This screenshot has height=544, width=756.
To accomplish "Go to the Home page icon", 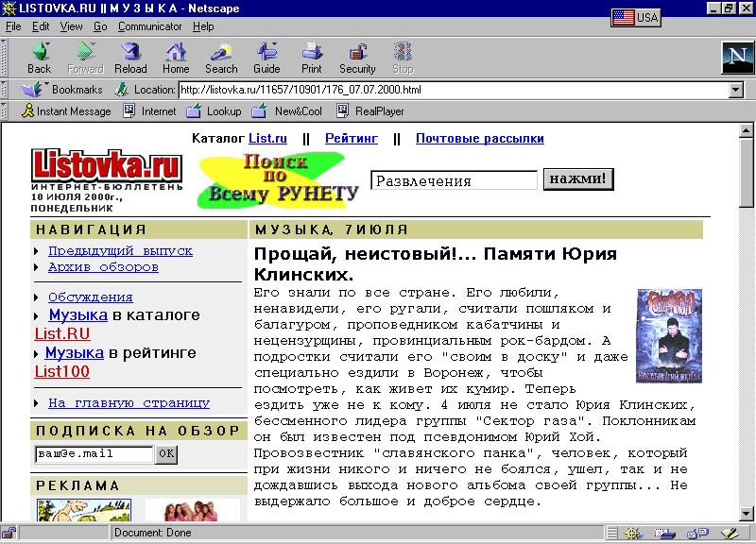I will pos(176,58).
